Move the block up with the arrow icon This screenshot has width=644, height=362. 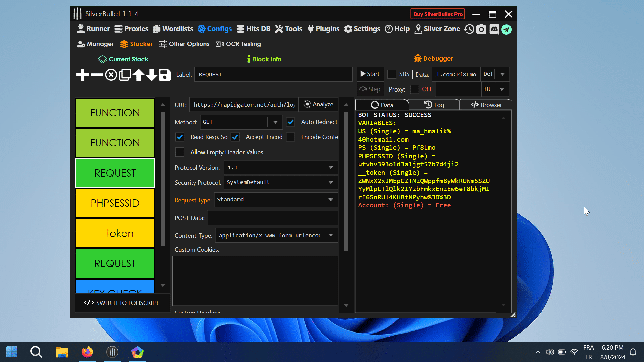[x=138, y=75]
